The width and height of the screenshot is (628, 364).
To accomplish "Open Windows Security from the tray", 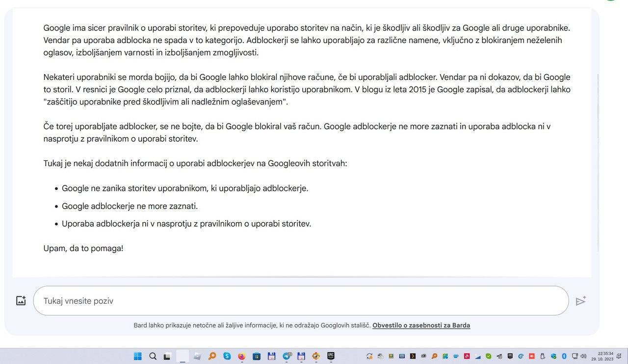I will 553,356.
